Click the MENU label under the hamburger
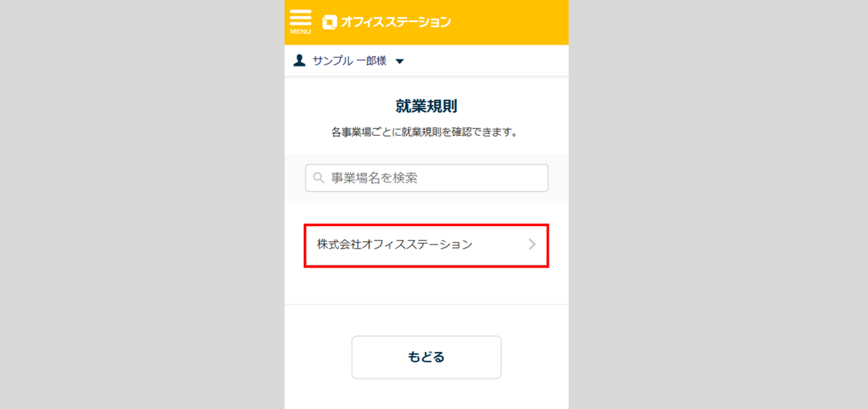The image size is (868, 409). [x=300, y=32]
